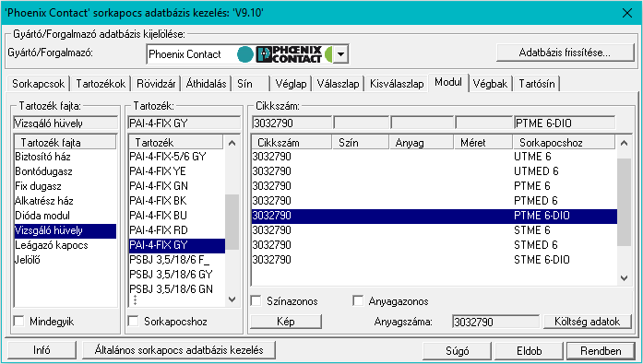The width and height of the screenshot is (643, 364).
Task: Toggle the Színazonos checkbox
Action: click(256, 301)
